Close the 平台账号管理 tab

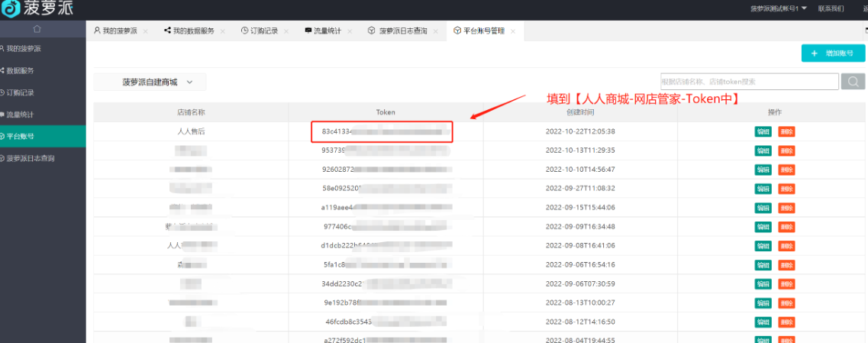click(513, 31)
